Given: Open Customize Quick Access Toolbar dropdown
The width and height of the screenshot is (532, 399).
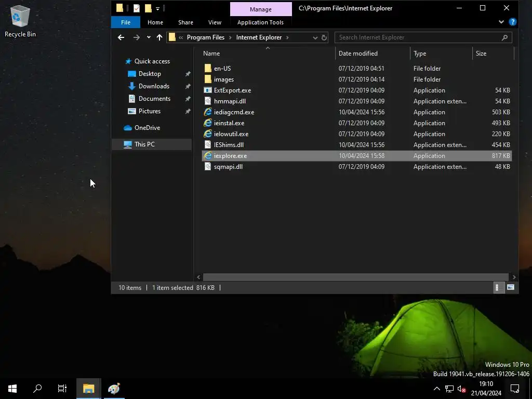Looking at the screenshot, I should pos(157,8).
